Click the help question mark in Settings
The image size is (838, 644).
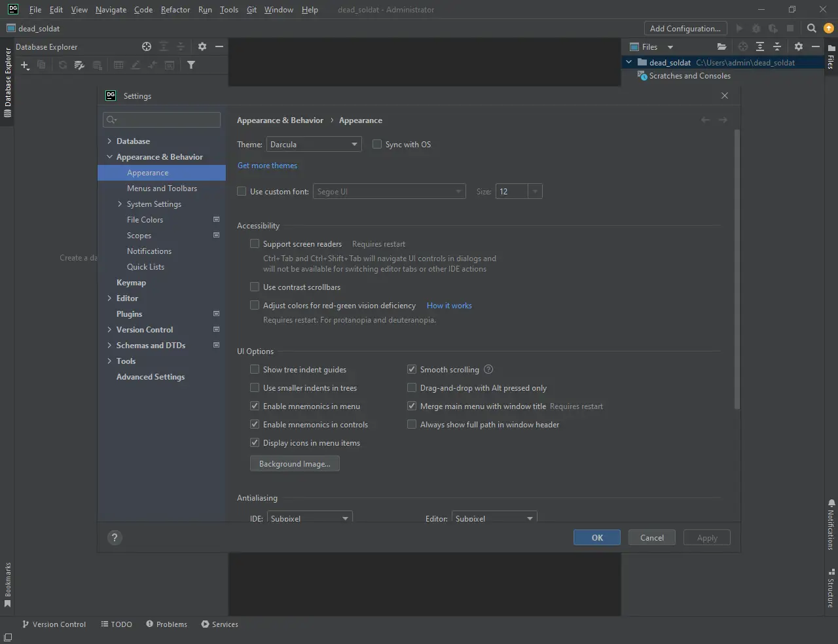115,537
